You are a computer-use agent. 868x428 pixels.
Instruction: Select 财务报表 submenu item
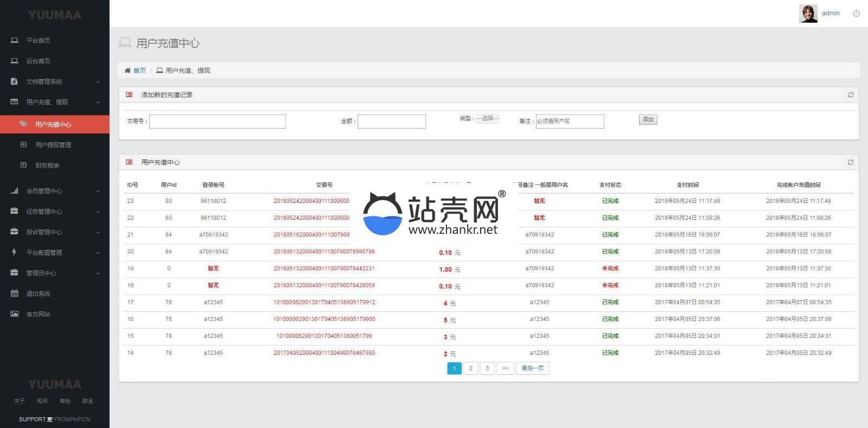(47, 165)
